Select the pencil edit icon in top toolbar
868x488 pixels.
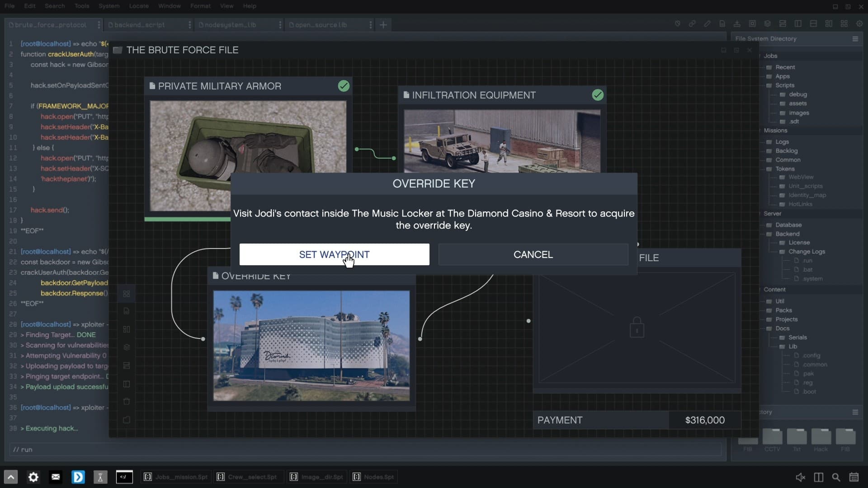(x=707, y=23)
